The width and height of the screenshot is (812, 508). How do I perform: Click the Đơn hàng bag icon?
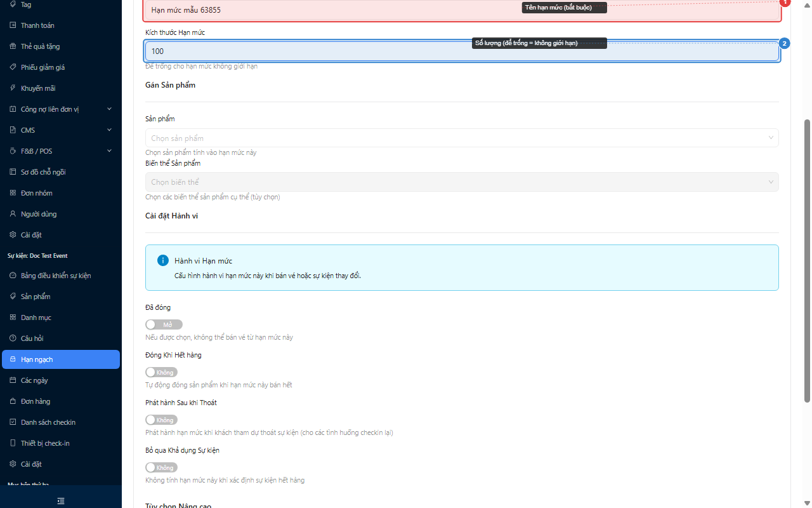(13, 401)
